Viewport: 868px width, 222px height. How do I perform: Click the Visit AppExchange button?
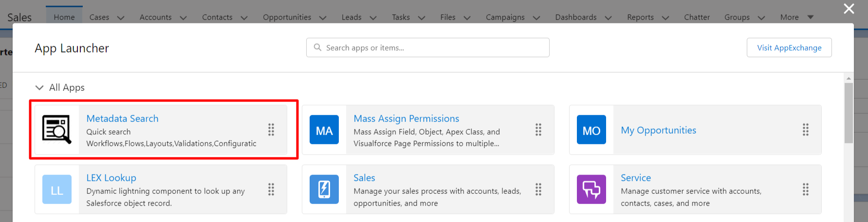tap(789, 48)
